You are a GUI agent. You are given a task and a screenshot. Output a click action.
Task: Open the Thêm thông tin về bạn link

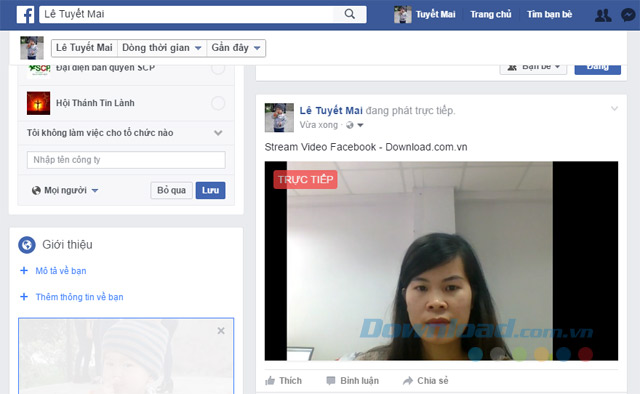tap(79, 297)
